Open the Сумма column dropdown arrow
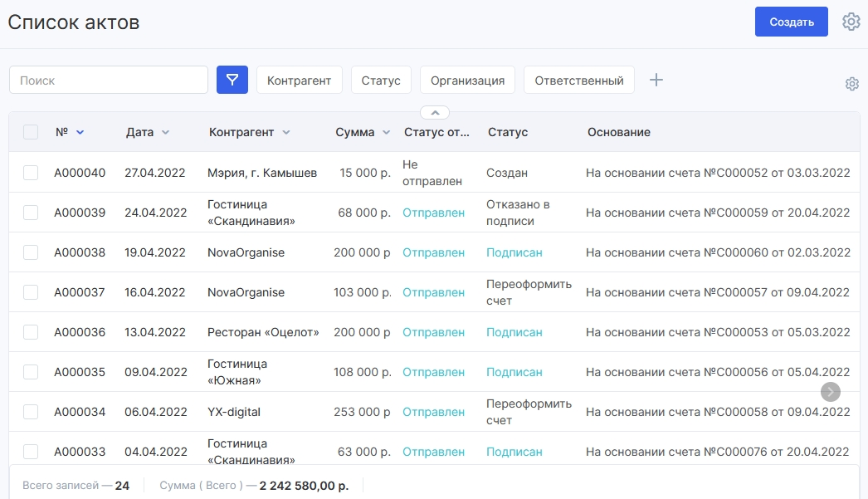 tap(387, 132)
